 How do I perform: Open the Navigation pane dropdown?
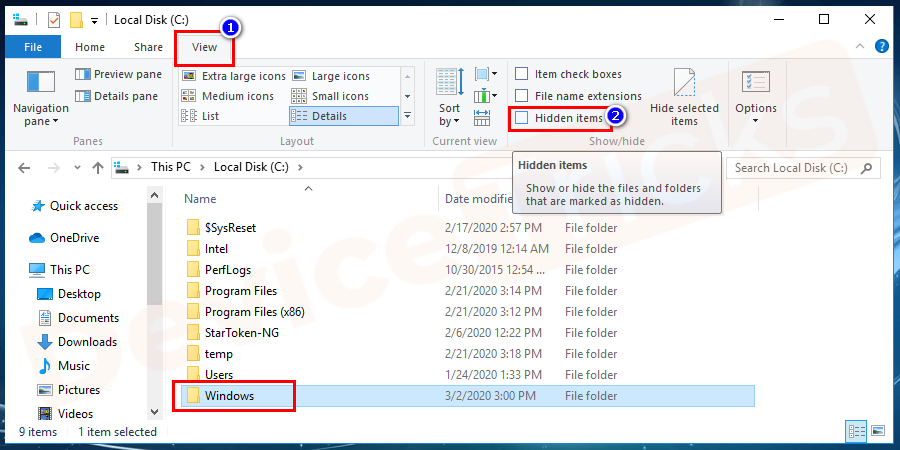tap(40, 97)
